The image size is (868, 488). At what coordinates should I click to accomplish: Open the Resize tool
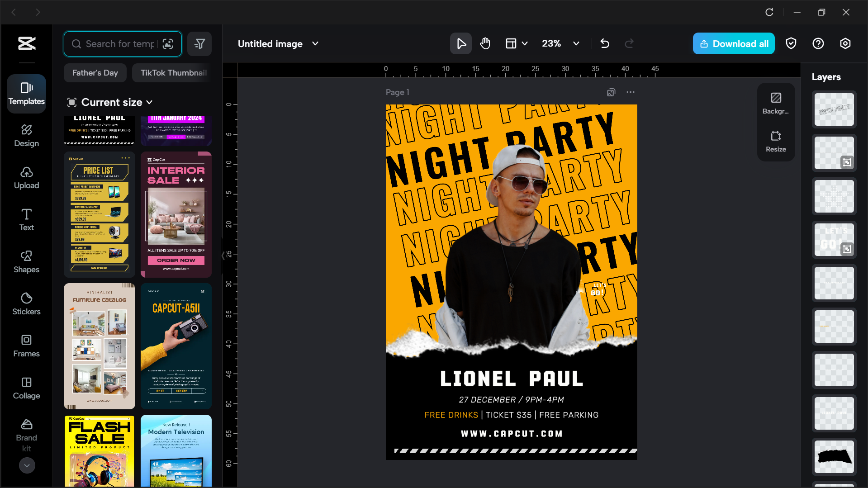(x=776, y=142)
